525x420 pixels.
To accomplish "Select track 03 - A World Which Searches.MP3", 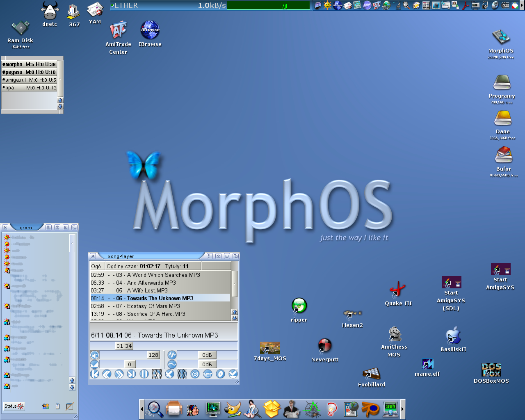I will pyautogui.click(x=160, y=275).
